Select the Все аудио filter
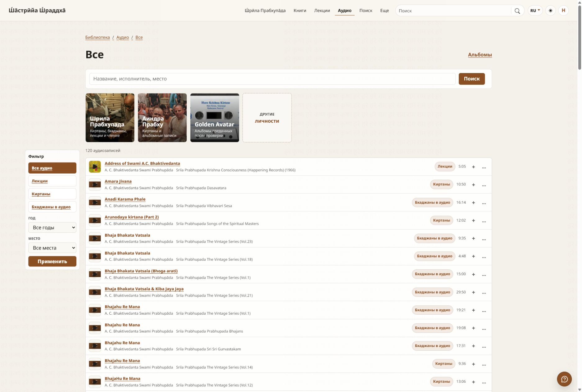This screenshot has height=392, width=582. 52,168
